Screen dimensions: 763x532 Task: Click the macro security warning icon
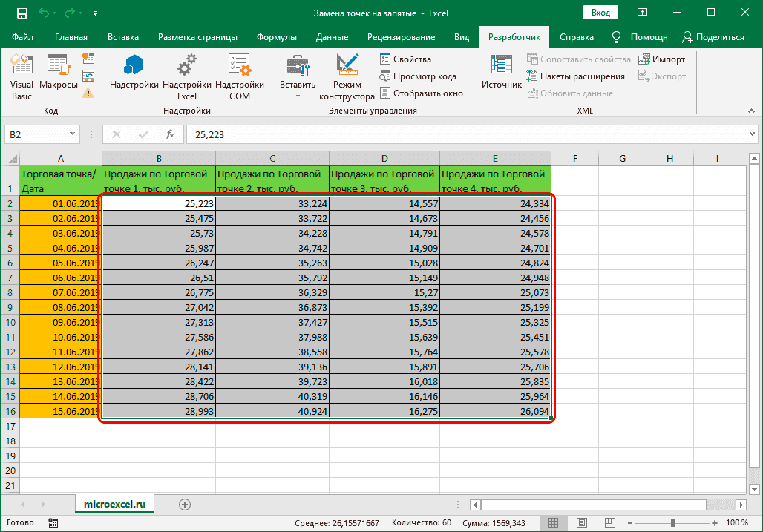tap(88, 93)
